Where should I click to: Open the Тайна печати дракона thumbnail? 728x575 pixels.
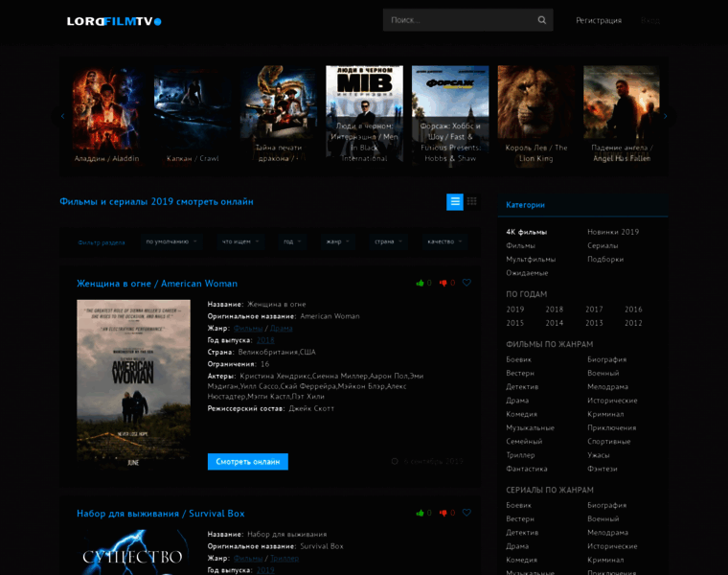(x=279, y=116)
